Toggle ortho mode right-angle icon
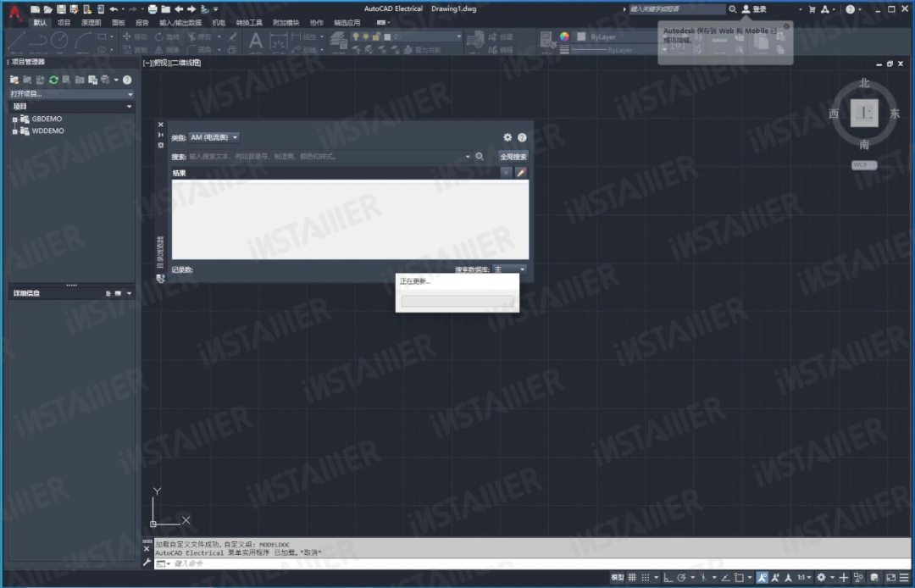Screen dimensions: 915x588 (668, 578)
